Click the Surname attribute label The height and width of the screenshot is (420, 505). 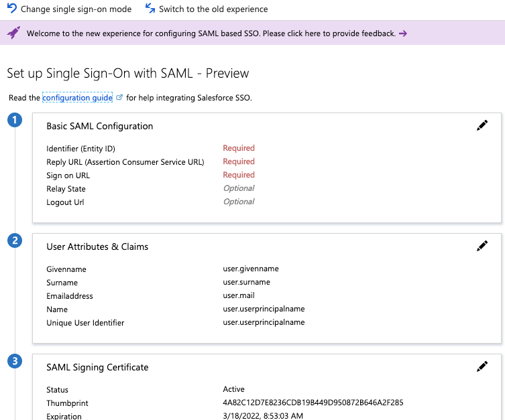click(62, 283)
